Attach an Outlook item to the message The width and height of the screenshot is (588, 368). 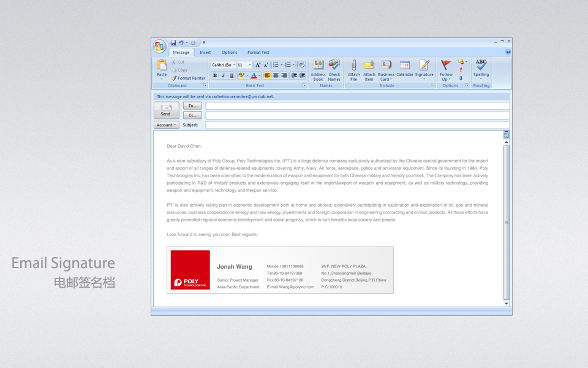point(369,70)
